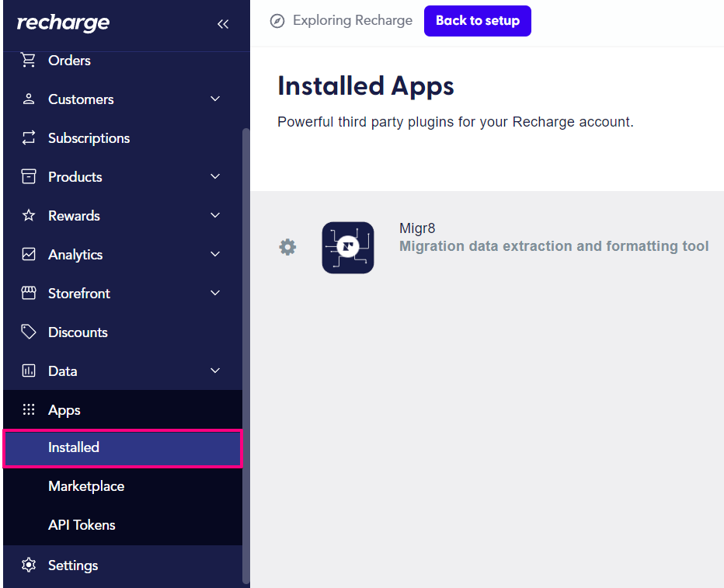Select the Discounts tag icon
Viewport: 724px width, 588px height.
(29, 332)
